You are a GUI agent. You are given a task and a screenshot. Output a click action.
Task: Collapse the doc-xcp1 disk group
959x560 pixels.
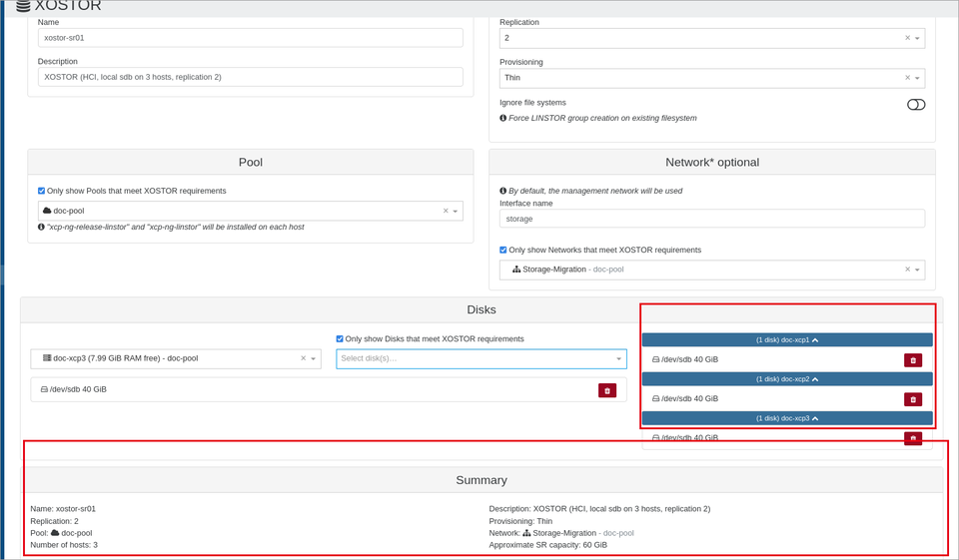click(787, 340)
